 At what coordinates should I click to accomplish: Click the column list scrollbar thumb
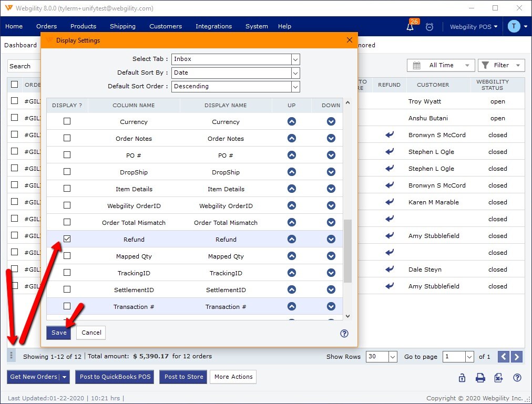[x=347, y=251]
